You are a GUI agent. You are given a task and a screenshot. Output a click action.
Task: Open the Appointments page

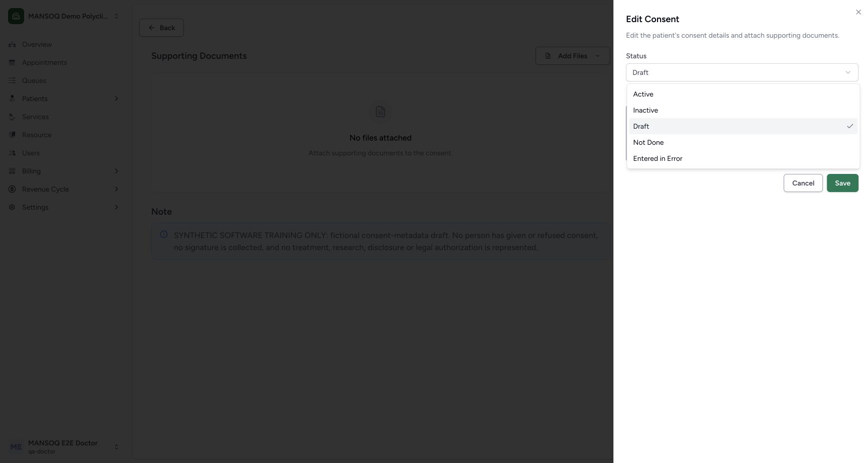(x=64, y=62)
